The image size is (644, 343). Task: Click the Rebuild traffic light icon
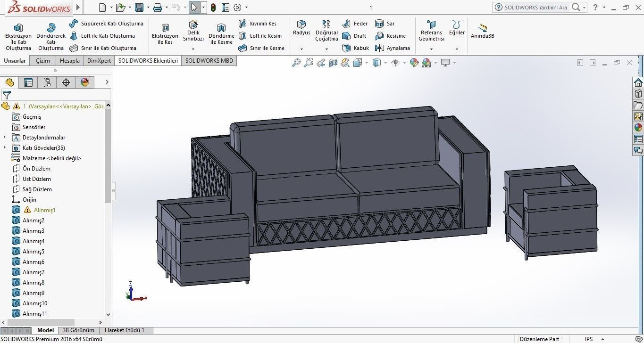[x=213, y=8]
